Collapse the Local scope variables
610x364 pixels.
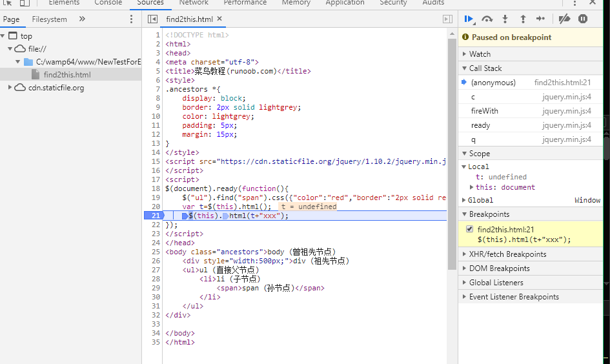[463, 167]
